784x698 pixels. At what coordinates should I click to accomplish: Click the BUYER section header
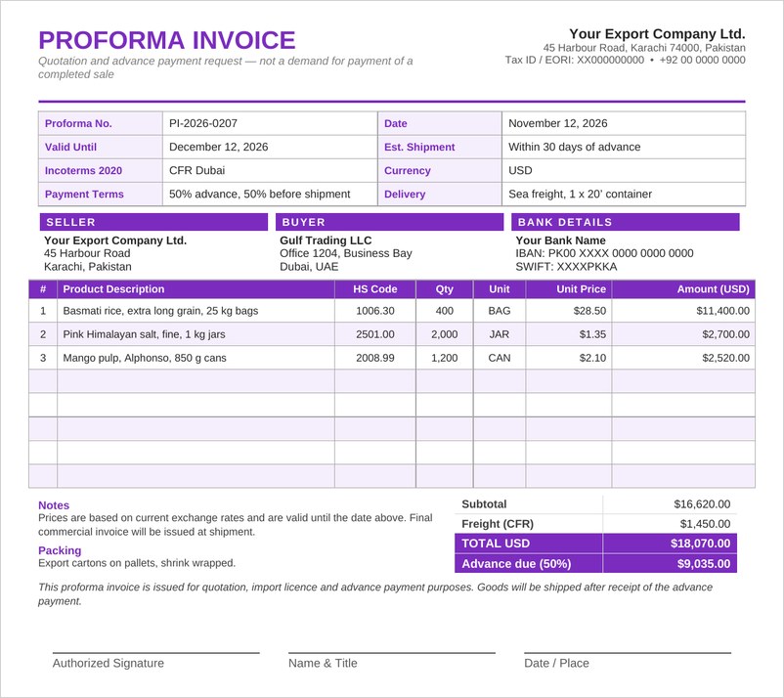tap(389, 222)
